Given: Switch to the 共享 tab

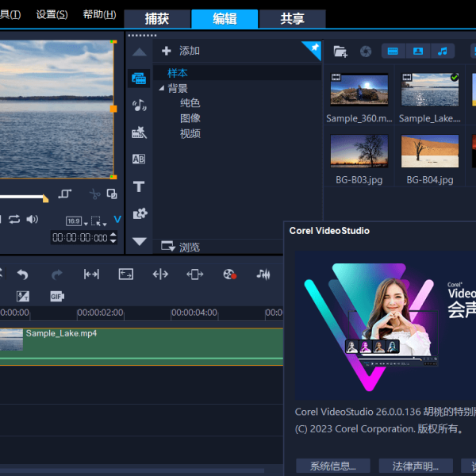Looking at the screenshot, I should (292, 19).
